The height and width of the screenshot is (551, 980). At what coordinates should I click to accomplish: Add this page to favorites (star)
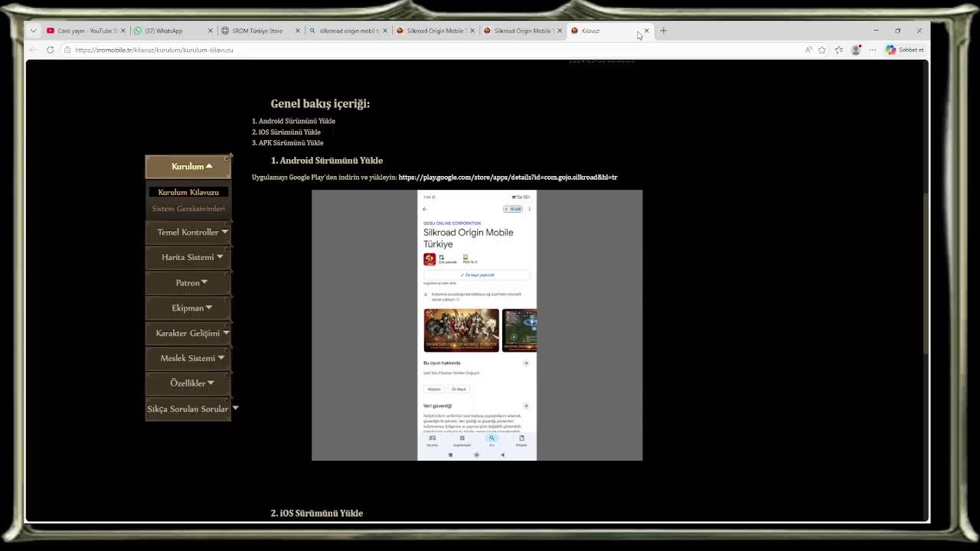pos(822,50)
